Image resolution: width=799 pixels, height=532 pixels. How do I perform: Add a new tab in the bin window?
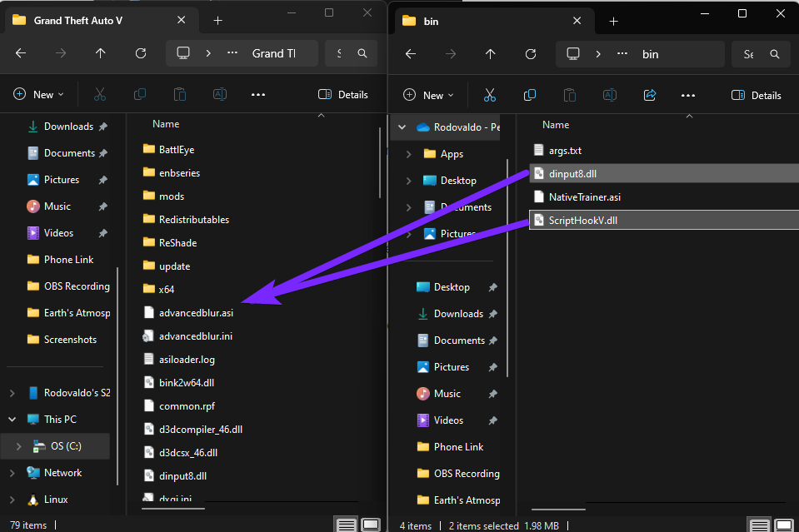click(613, 22)
